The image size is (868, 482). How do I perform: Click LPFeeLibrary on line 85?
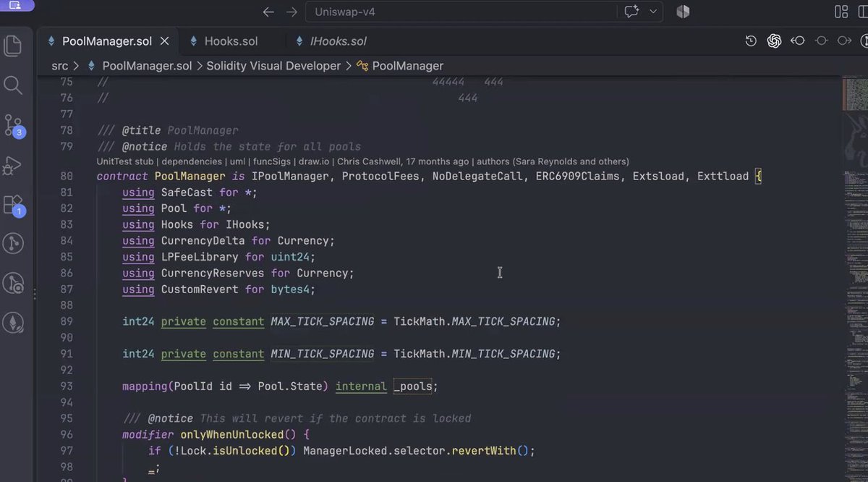200,257
